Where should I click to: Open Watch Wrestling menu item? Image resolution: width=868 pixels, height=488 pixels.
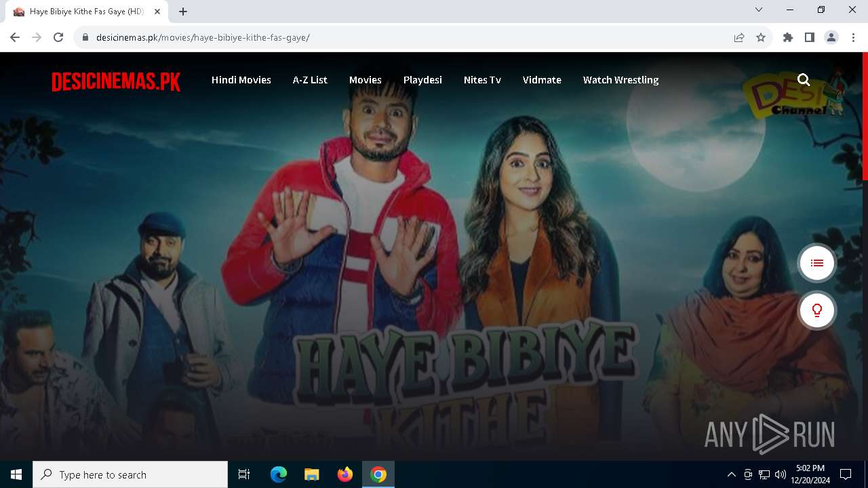click(x=620, y=80)
